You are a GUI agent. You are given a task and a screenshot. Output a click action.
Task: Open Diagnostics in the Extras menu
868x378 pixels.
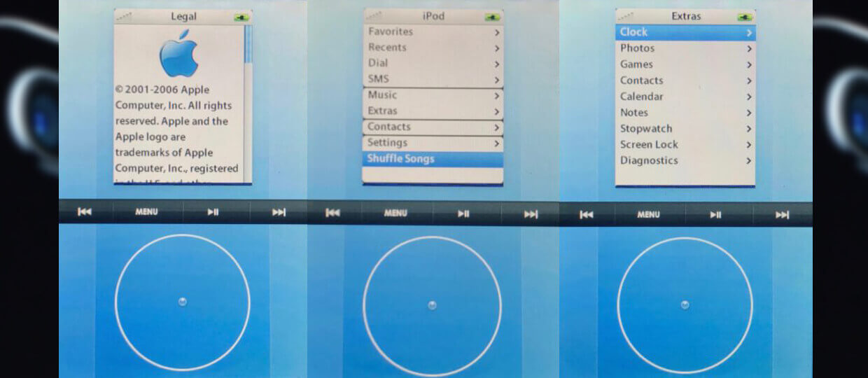[x=685, y=161]
